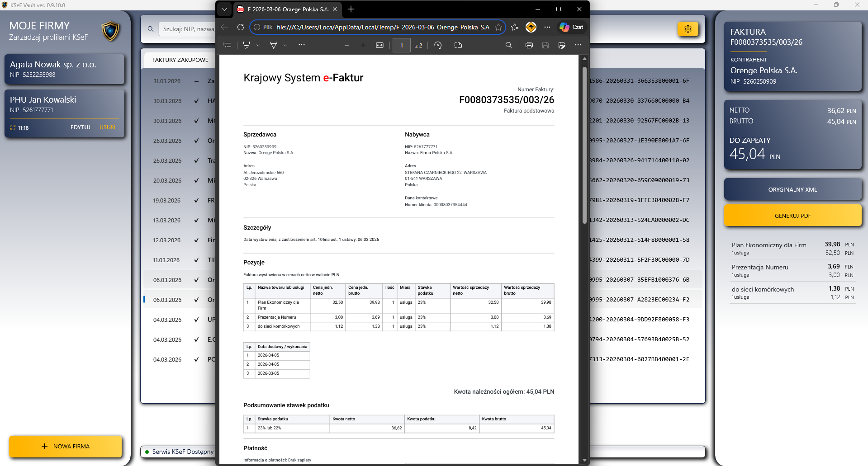This screenshot has width=868, height=466.
Task: Click 'Plan Ekonomiczny dla Firm' in the invoice panel
Action: coord(769,245)
